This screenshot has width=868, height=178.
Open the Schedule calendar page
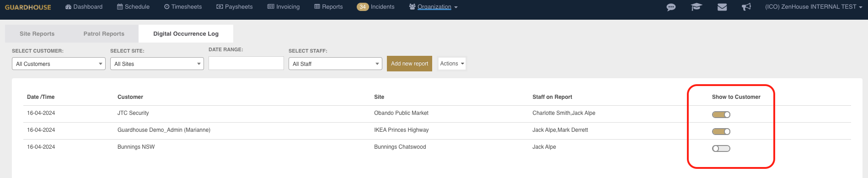(x=133, y=7)
